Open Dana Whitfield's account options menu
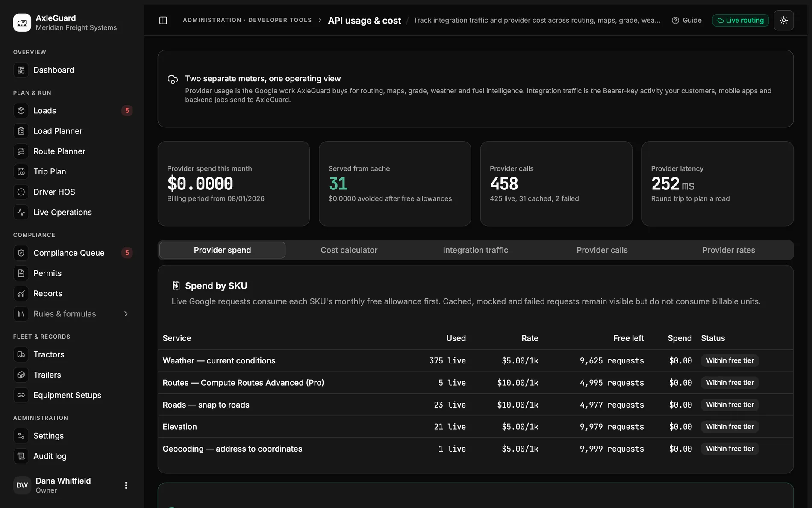812x508 pixels. [126, 485]
